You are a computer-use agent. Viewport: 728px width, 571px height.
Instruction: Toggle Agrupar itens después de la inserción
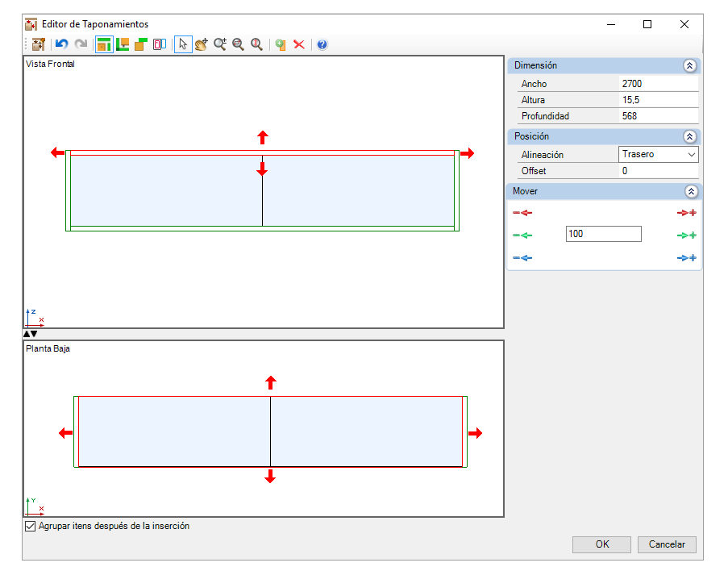coord(30,526)
